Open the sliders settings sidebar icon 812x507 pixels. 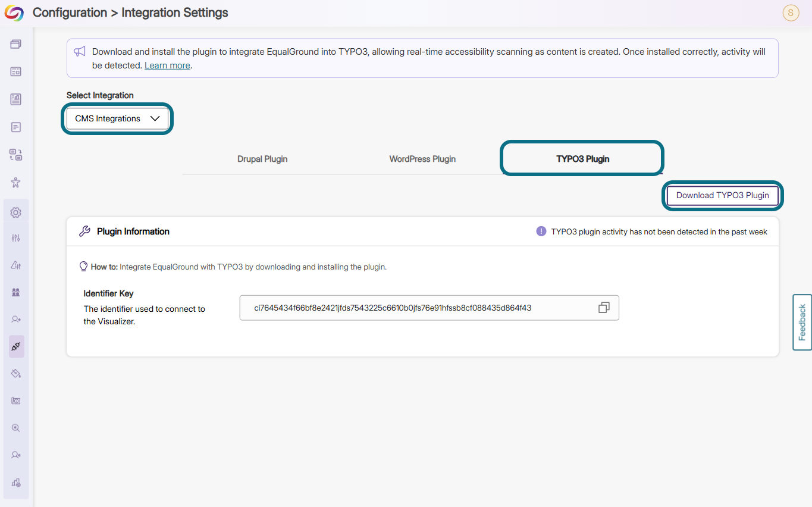tap(16, 238)
